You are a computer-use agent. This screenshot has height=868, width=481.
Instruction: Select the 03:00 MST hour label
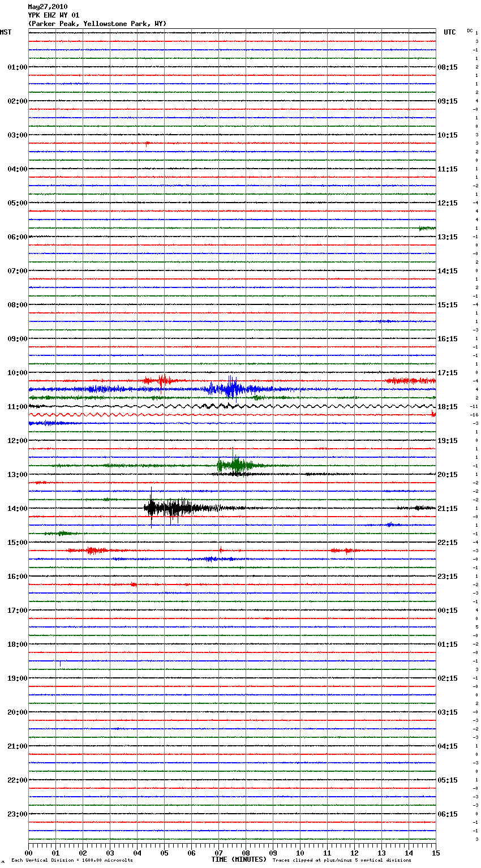(17, 135)
